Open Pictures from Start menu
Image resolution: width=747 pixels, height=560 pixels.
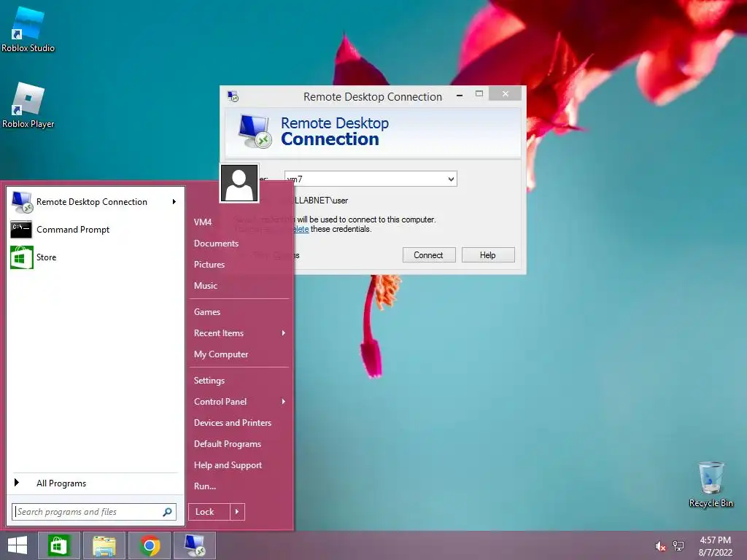209,264
